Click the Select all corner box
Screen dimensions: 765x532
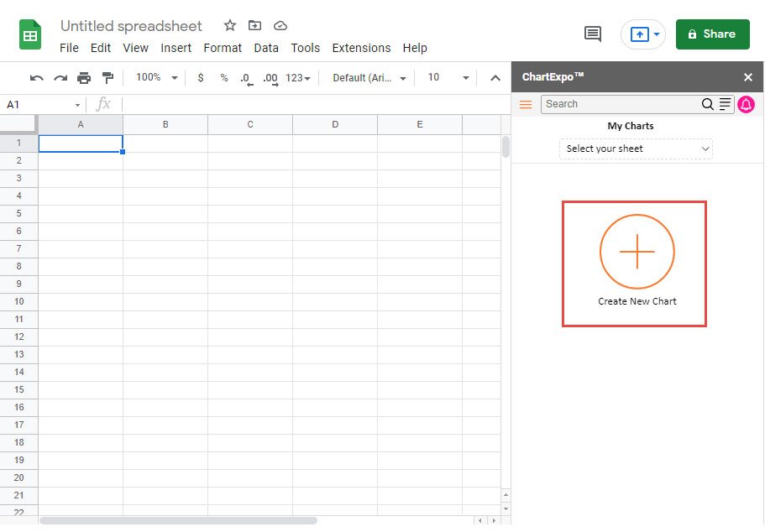(x=18, y=124)
